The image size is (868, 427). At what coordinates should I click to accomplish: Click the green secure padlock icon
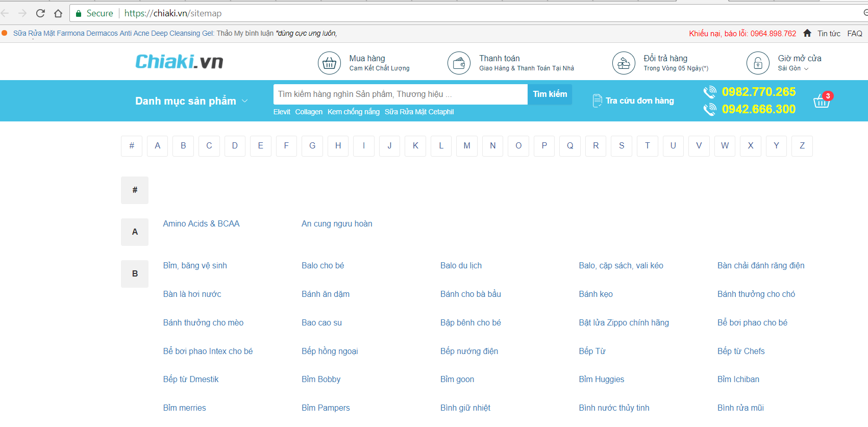79,13
